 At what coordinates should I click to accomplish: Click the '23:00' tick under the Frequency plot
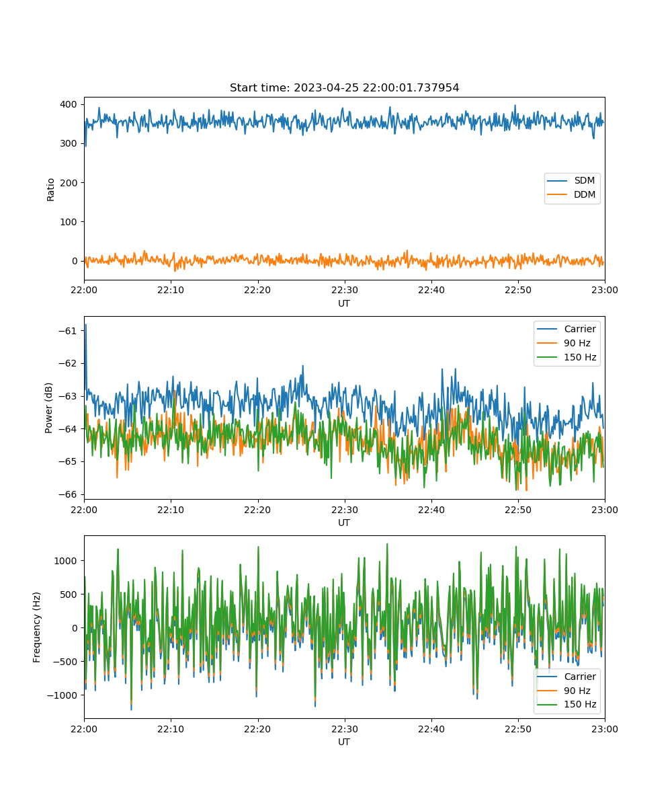(x=605, y=728)
